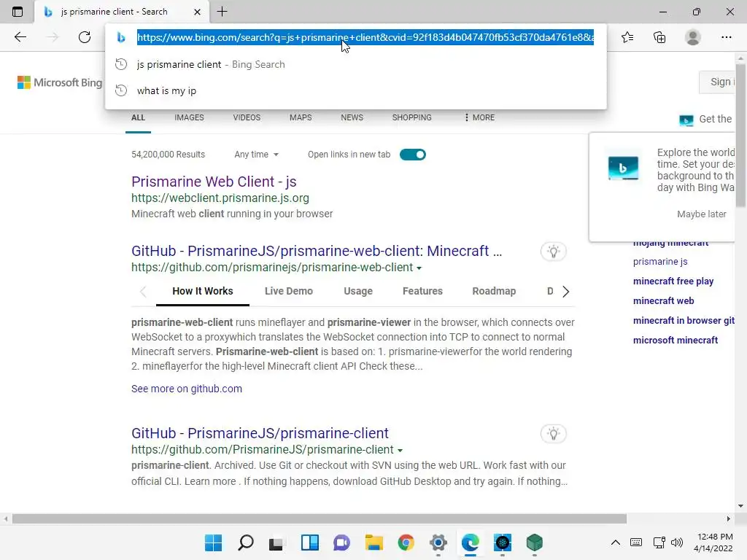The width and height of the screenshot is (747, 560).
Task: Open the Favorites star icon
Action: [627, 37]
